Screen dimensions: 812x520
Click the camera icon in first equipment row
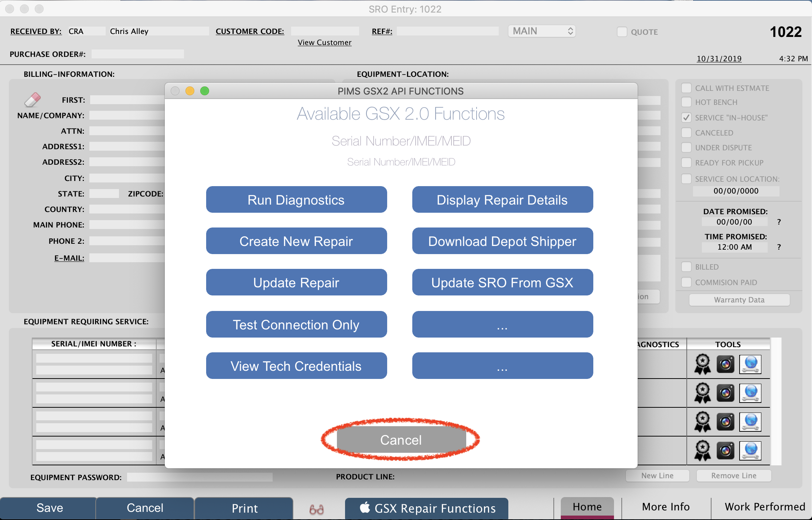click(x=726, y=364)
